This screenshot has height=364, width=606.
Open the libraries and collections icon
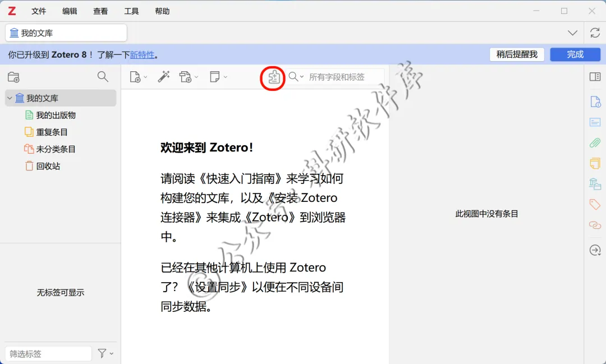pyautogui.click(x=595, y=184)
